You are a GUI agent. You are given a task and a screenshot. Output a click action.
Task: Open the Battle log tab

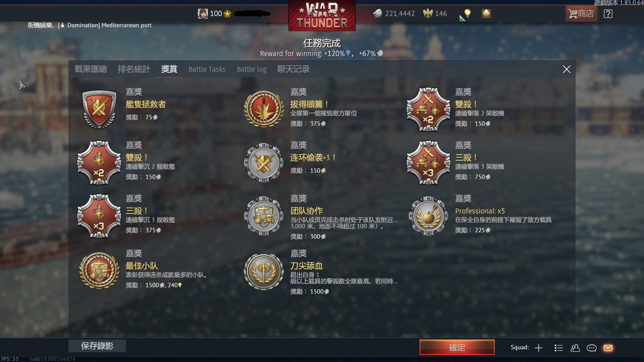(x=252, y=69)
